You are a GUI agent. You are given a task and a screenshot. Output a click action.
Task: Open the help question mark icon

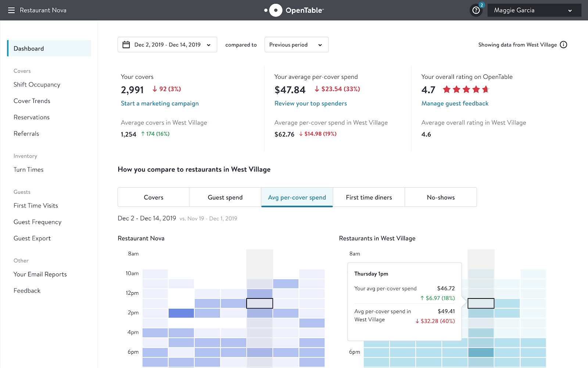point(476,10)
